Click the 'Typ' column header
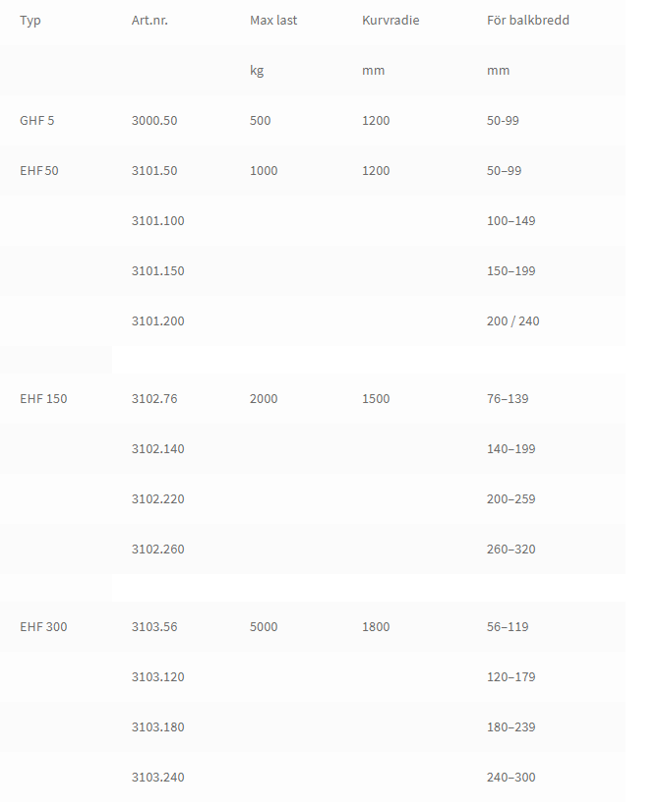 tap(30, 21)
